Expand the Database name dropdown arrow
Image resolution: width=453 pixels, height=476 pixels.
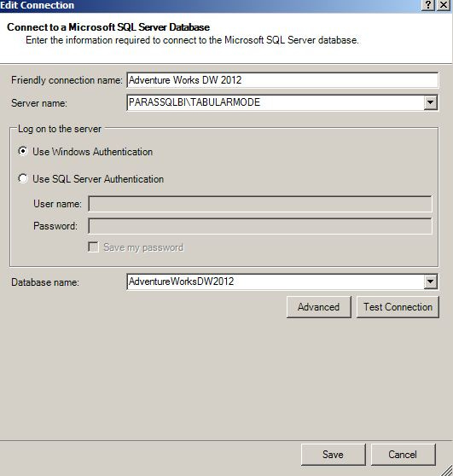(430, 282)
